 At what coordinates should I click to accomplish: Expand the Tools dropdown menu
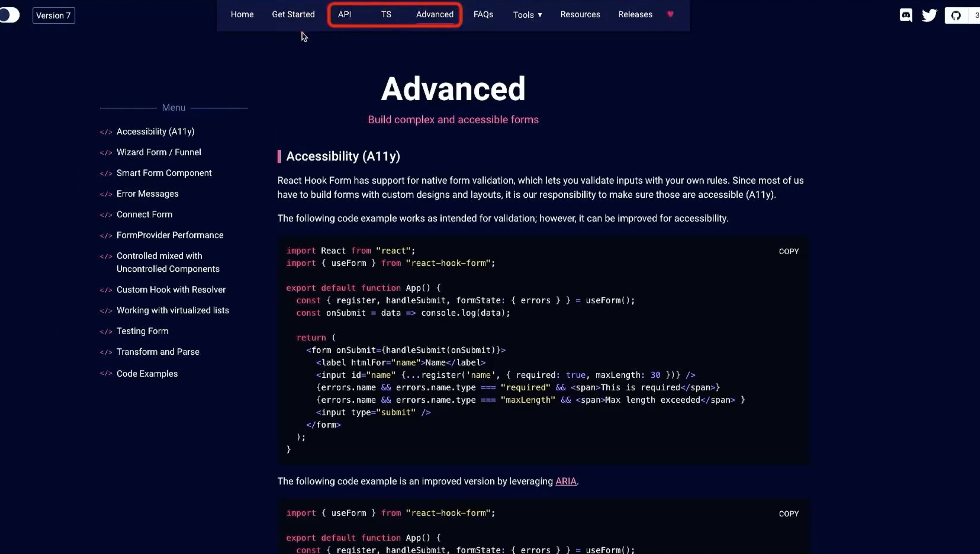point(528,15)
